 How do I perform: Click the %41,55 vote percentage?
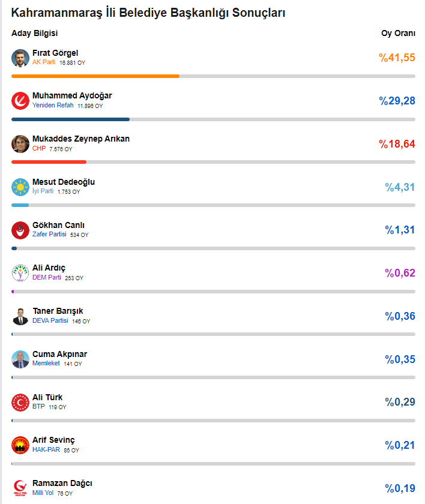397,58
